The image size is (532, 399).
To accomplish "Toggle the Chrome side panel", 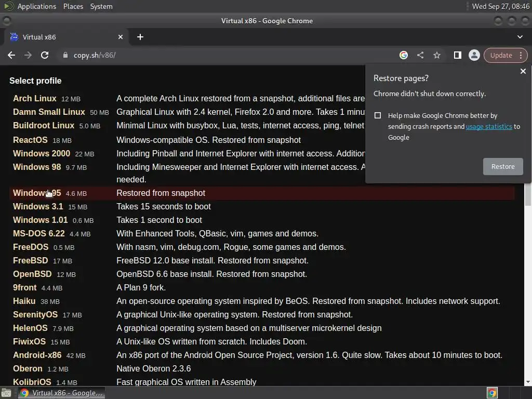I will click(457, 55).
